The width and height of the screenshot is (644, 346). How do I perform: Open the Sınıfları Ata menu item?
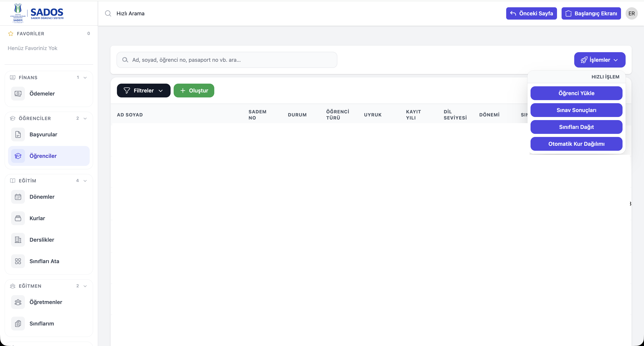49,261
